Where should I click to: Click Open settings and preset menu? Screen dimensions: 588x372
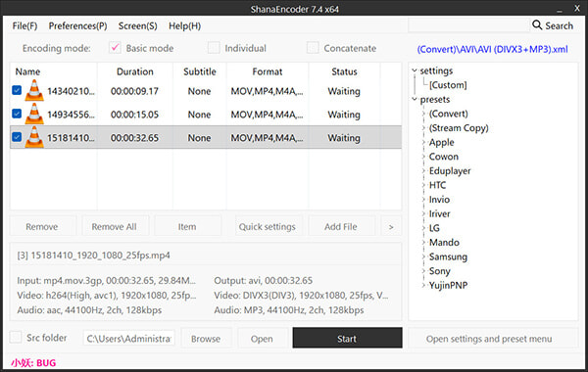[x=493, y=339]
